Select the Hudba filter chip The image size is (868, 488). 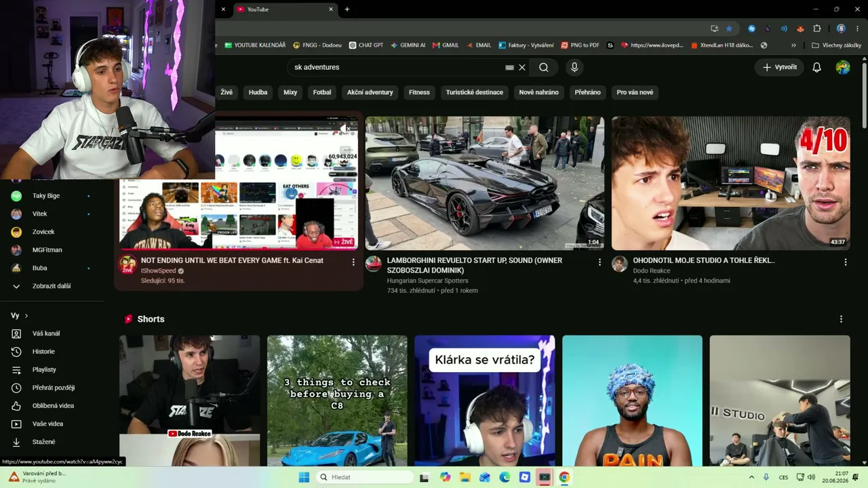tap(258, 92)
